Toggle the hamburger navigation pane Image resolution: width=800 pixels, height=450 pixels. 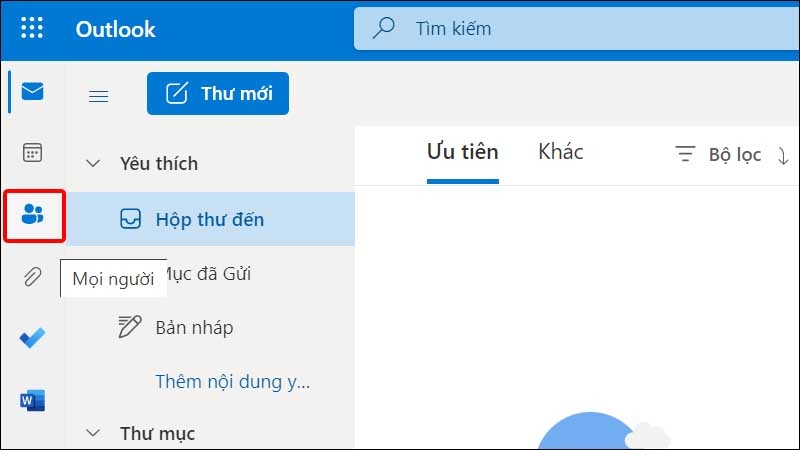98,96
